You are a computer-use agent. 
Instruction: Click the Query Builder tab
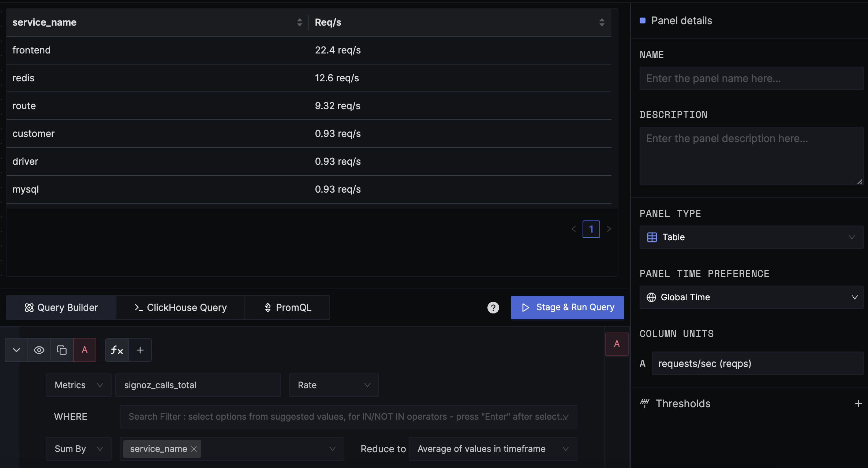(61, 307)
